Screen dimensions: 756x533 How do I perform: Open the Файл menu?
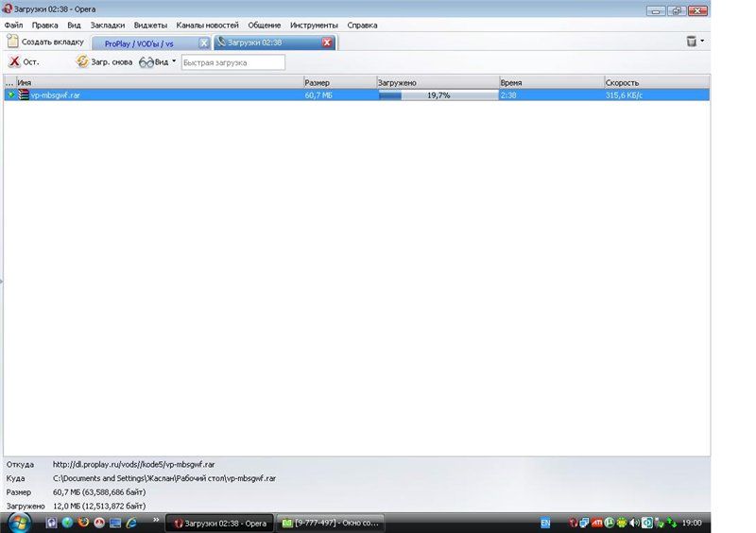pos(13,26)
